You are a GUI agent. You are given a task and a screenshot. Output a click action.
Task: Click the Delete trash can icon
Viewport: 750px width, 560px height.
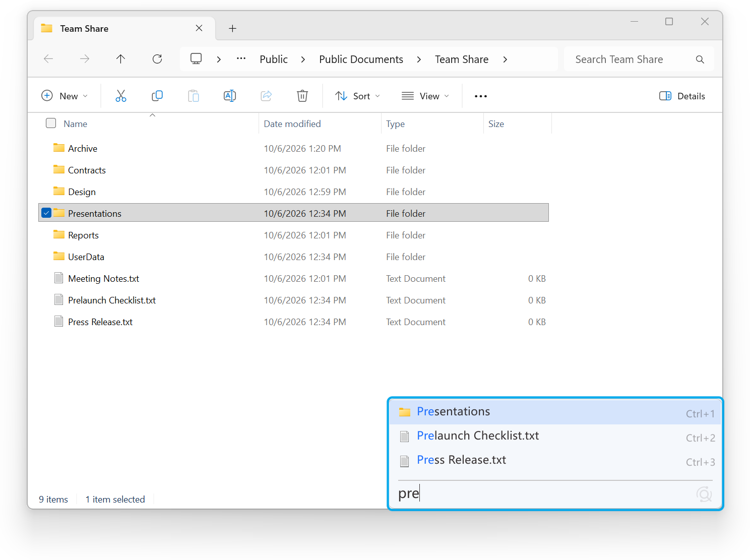(302, 96)
